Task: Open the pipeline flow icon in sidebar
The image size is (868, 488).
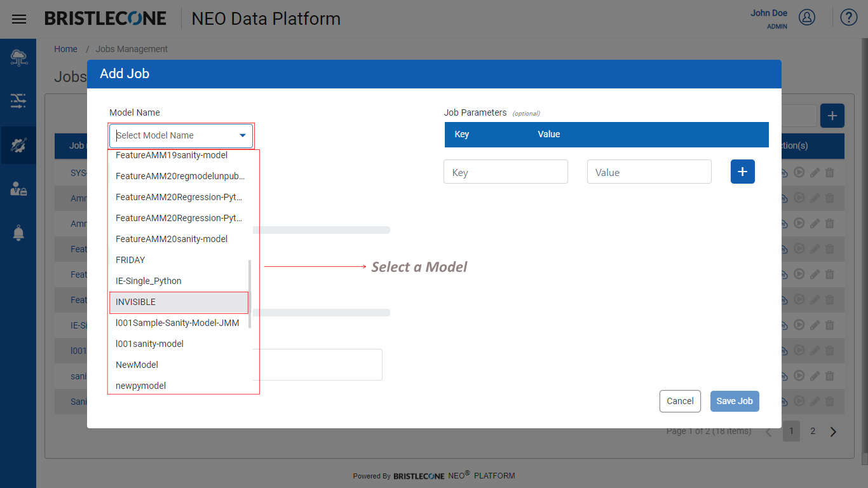Action: [x=18, y=101]
